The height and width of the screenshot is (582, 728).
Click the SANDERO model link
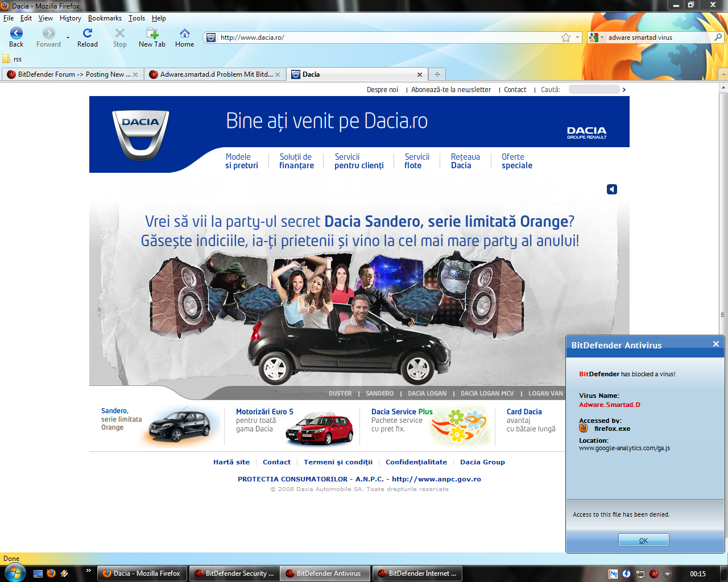coord(379,393)
